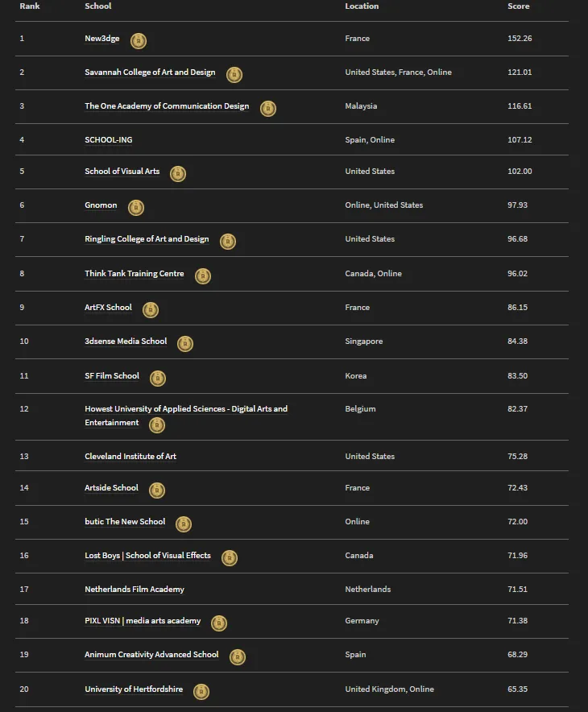The width and height of the screenshot is (588, 712).
Task: Click the Rank column header
Action: tap(30, 6)
